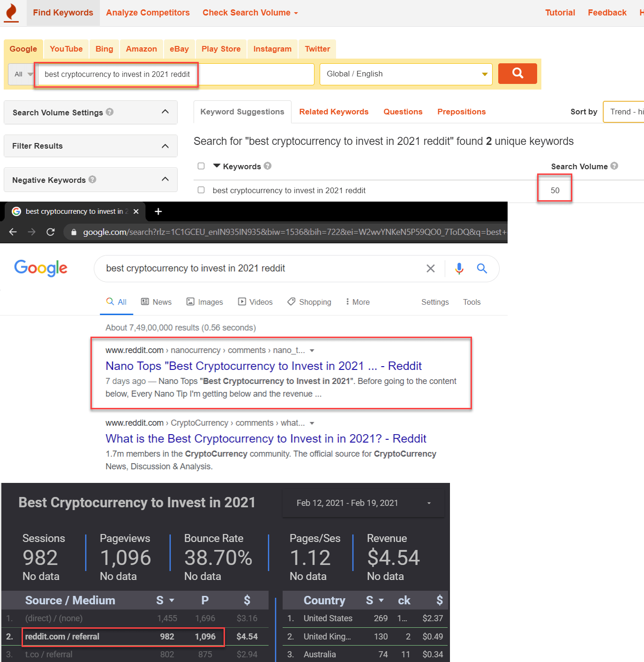Click the keyword tool search input field
The image size is (644, 662).
[x=176, y=74]
